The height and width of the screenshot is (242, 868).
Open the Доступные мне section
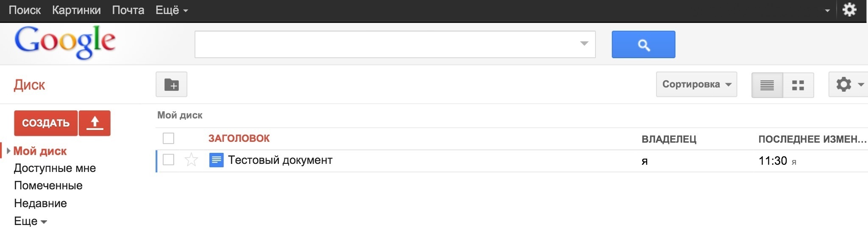[55, 168]
